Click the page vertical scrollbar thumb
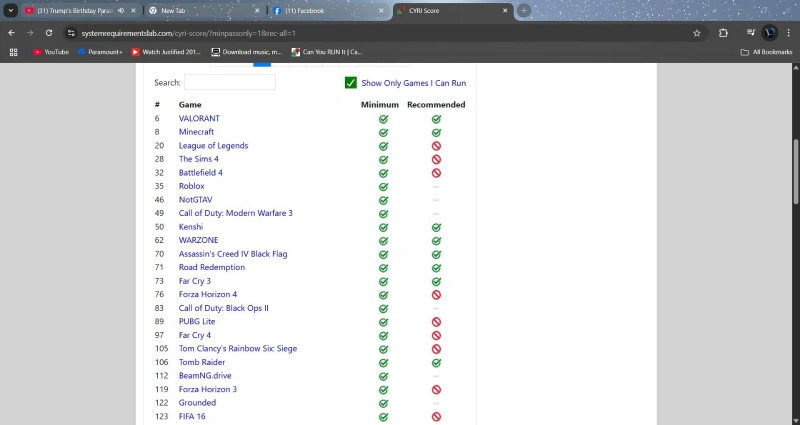800x425 pixels. pyautogui.click(x=795, y=172)
